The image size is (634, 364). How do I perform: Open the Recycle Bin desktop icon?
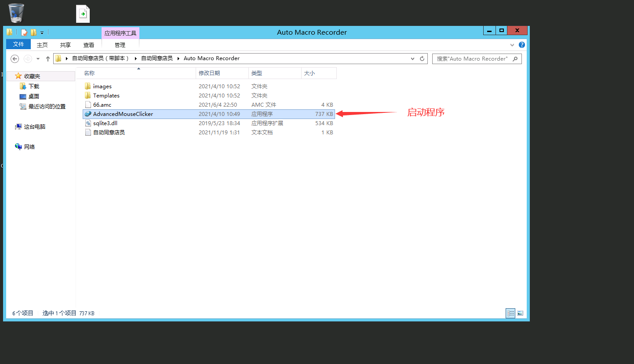click(16, 13)
